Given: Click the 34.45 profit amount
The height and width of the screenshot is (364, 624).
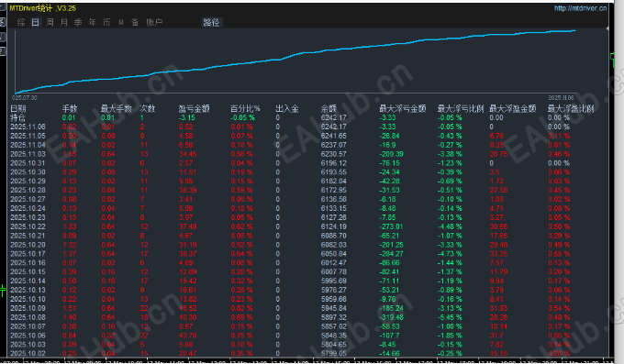Looking at the screenshot, I should click(188, 154).
